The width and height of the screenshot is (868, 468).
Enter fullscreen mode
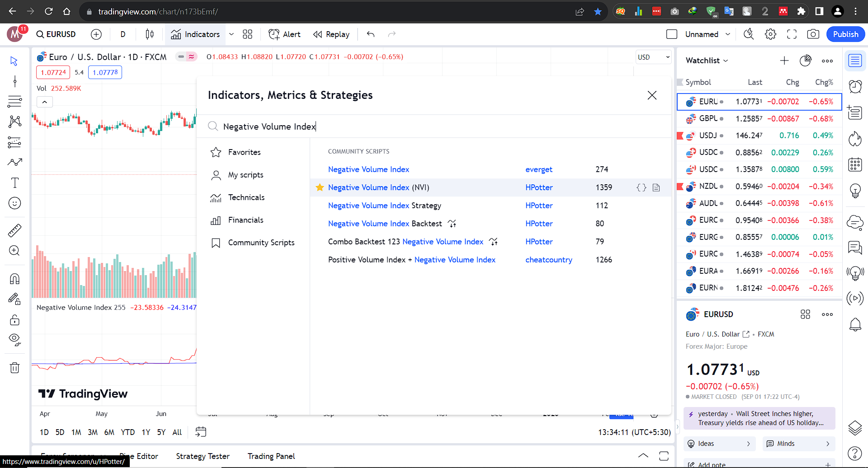pyautogui.click(x=792, y=34)
